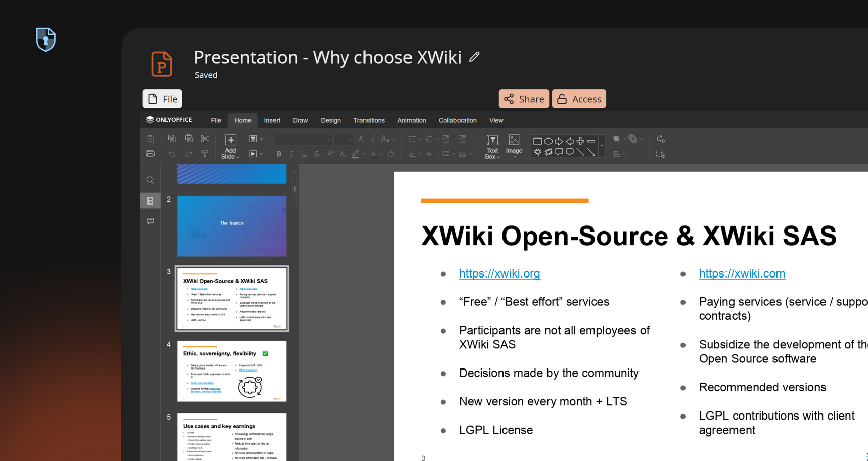Insert a Text Box

(x=492, y=146)
